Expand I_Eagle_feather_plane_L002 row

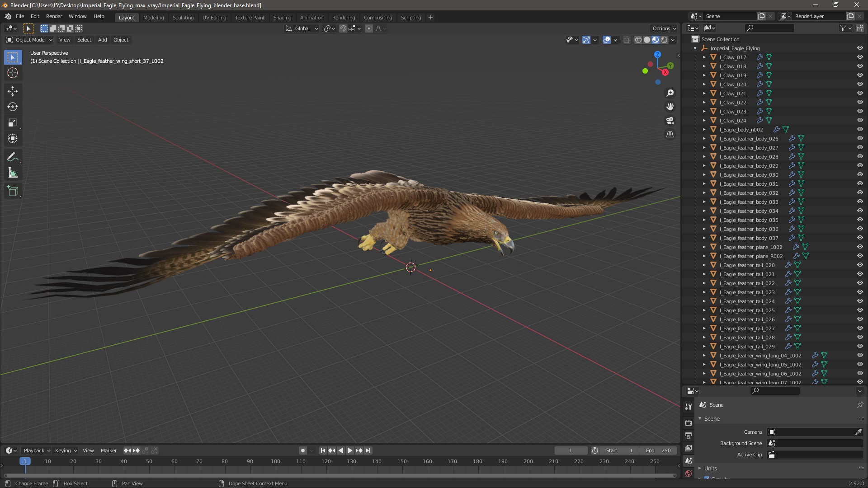coord(704,247)
